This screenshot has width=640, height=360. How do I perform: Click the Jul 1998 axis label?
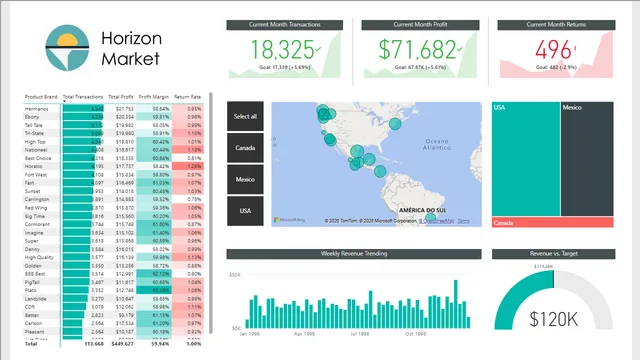[360, 334]
